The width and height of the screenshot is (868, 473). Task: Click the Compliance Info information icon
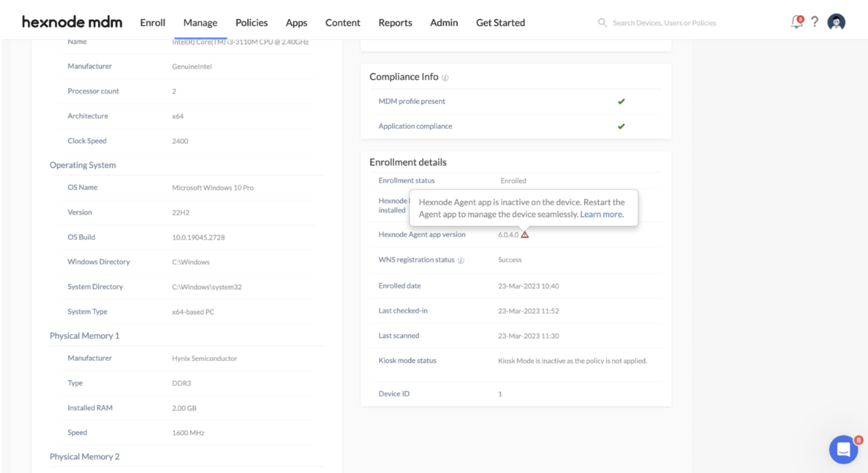point(445,78)
